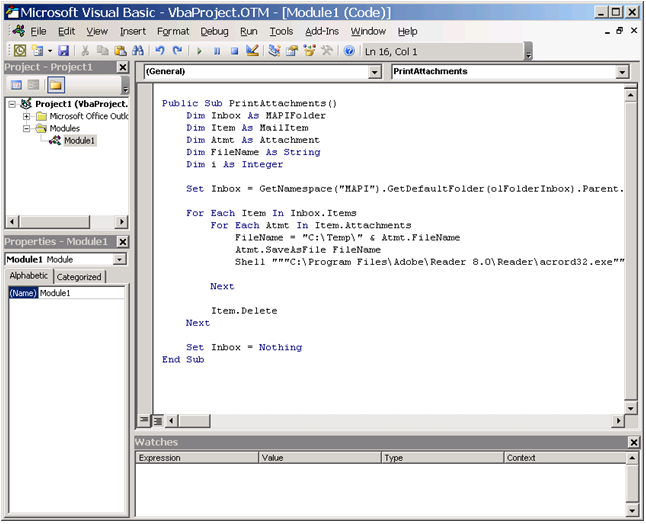Click the Type column header in Watches
The height and width of the screenshot is (524, 646).
tap(442, 458)
